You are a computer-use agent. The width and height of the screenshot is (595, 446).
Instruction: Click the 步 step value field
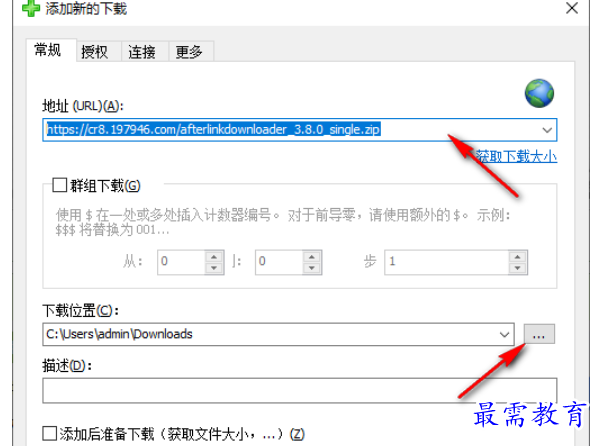coord(447,262)
